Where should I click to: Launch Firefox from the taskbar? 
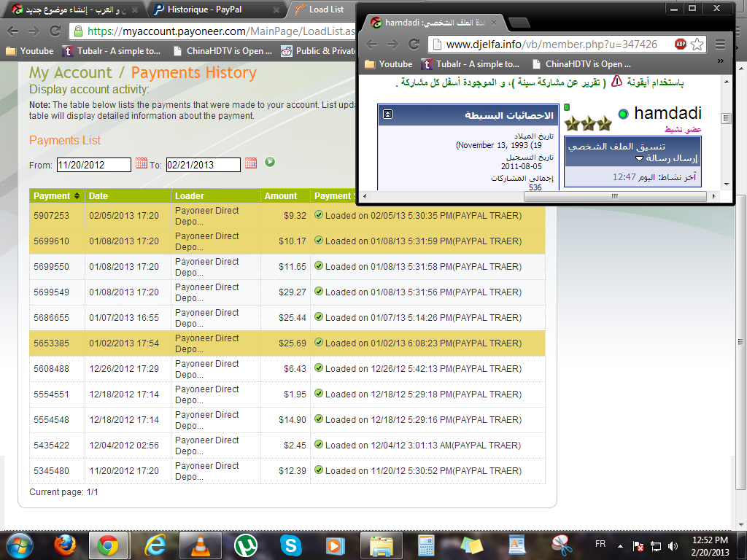coord(65,545)
